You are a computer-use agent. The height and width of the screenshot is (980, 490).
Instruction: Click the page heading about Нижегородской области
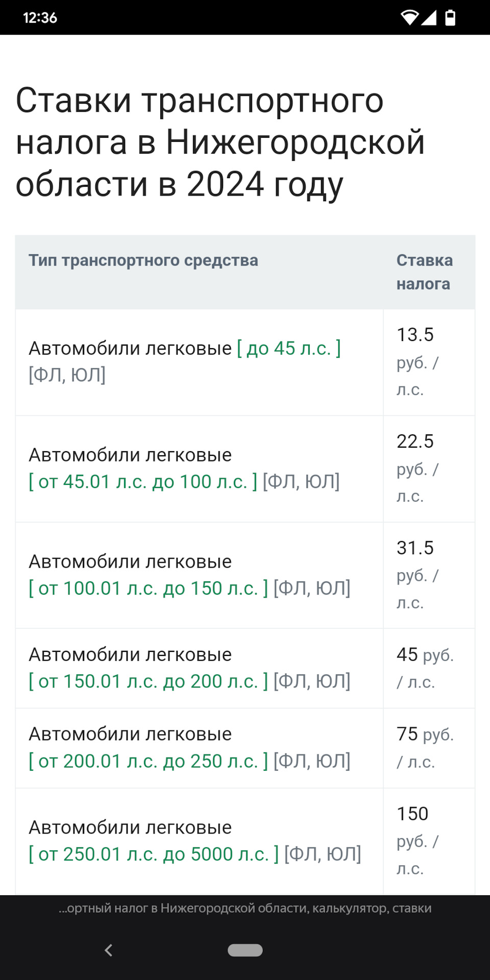tap(219, 141)
